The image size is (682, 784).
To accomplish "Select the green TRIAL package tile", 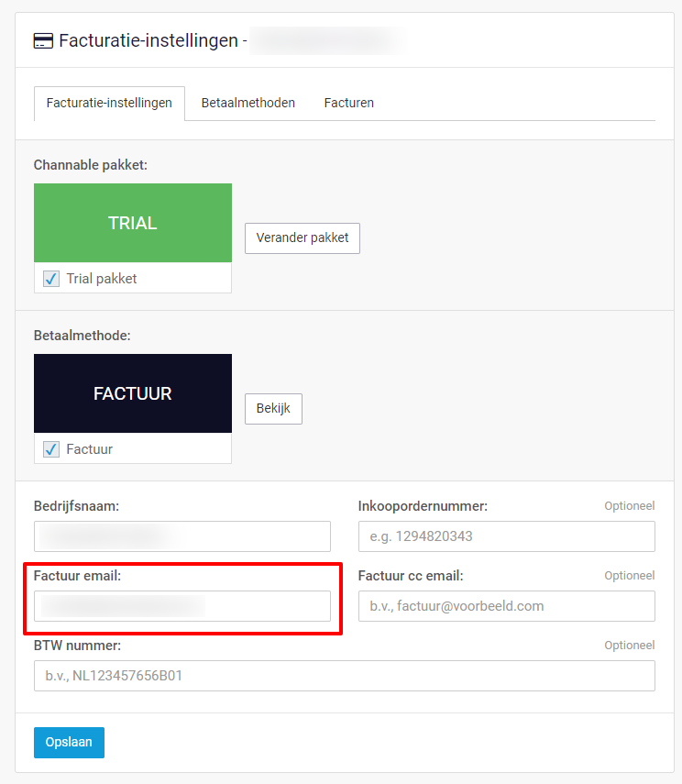I will click(x=133, y=223).
